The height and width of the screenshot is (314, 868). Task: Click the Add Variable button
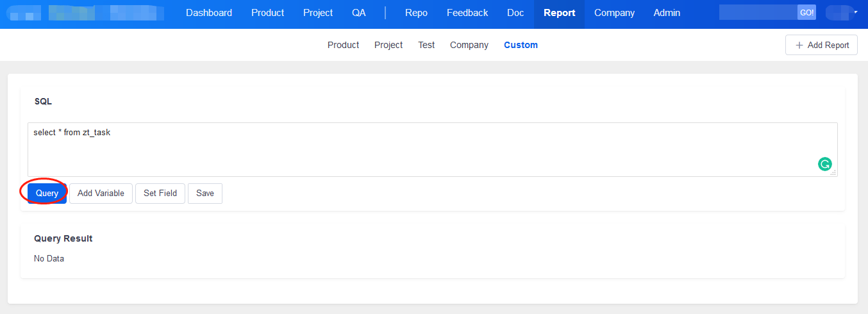pyautogui.click(x=101, y=193)
